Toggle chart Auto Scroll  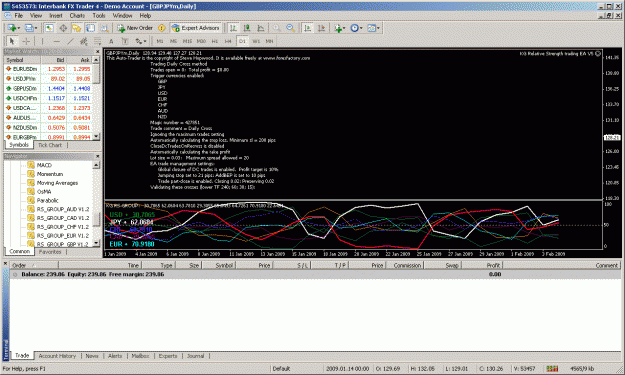(307, 28)
